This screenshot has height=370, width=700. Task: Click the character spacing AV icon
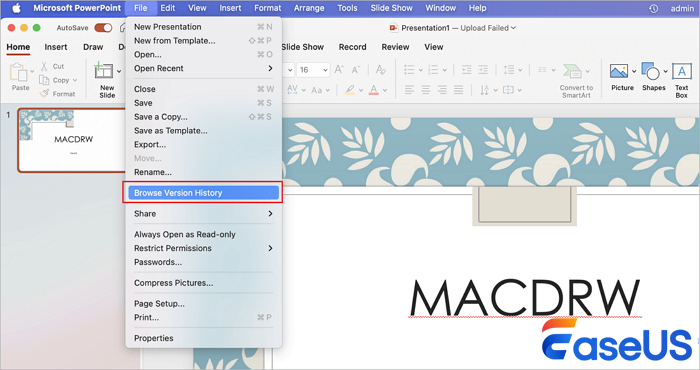(292, 89)
